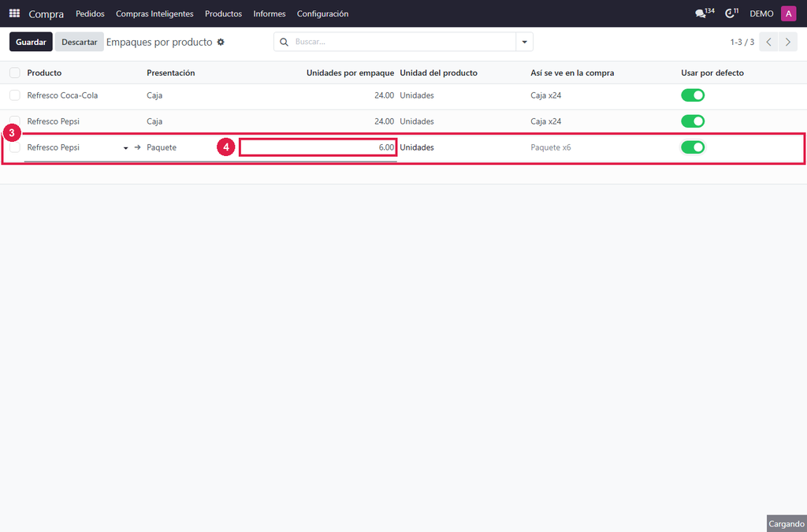This screenshot has height=532, width=807.
Task: Click the Empaques por producto breadcrumb title
Action: (x=159, y=43)
